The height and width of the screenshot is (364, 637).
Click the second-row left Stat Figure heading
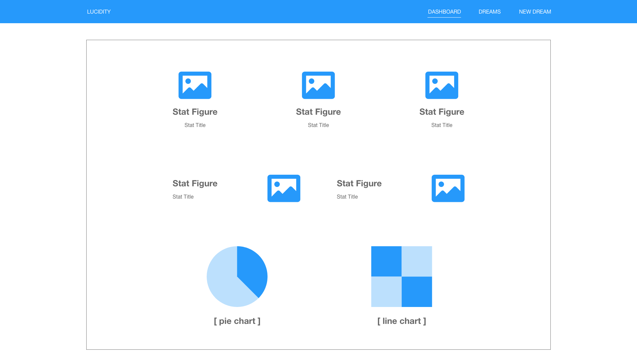(x=195, y=183)
